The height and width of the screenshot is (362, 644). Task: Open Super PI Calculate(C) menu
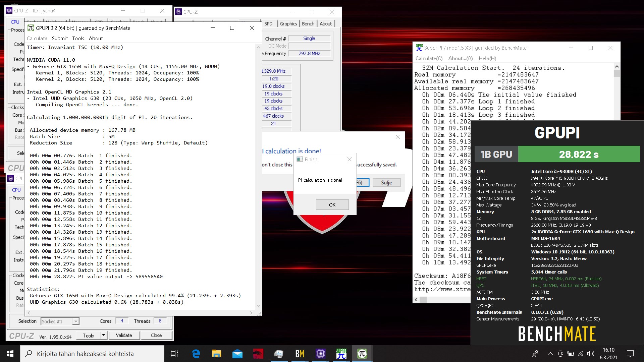click(429, 58)
